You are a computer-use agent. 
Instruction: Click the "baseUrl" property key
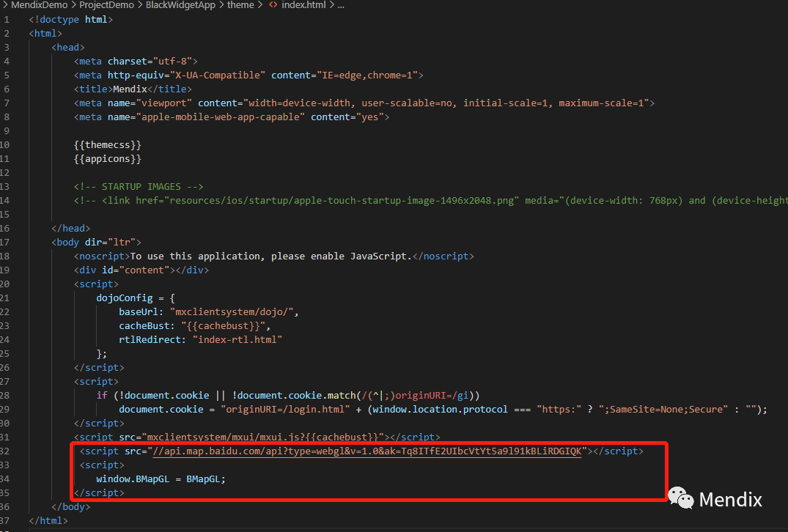tap(139, 312)
